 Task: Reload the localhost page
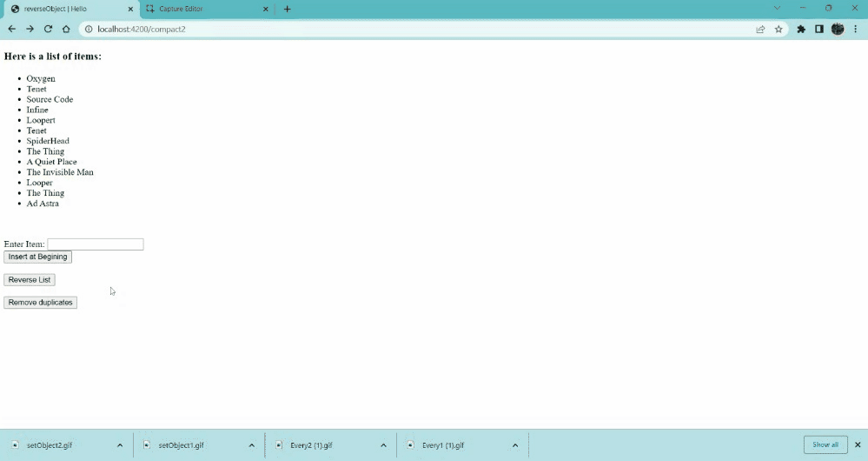[48, 29]
